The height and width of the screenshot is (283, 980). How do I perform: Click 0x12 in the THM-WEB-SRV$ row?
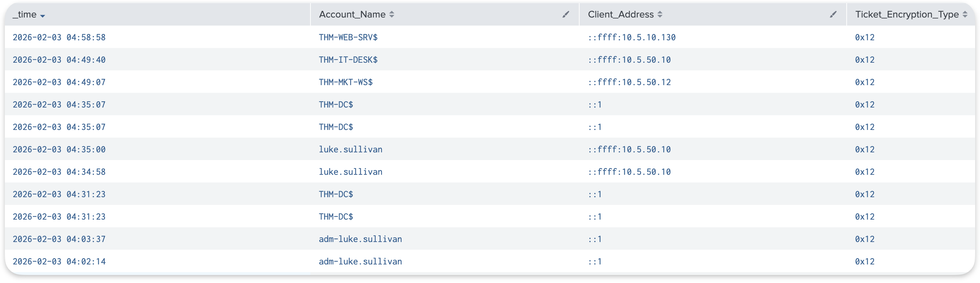865,37
